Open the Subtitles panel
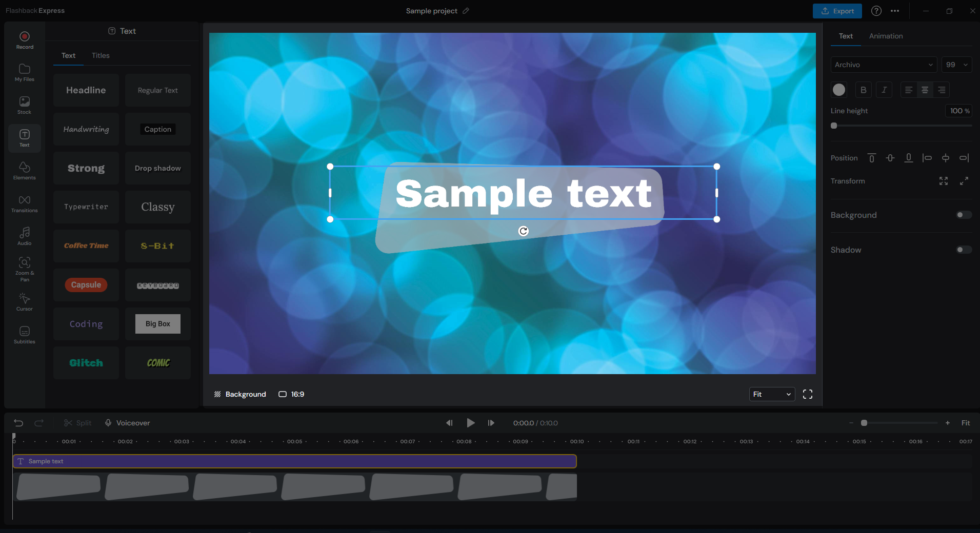 (25, 335)
